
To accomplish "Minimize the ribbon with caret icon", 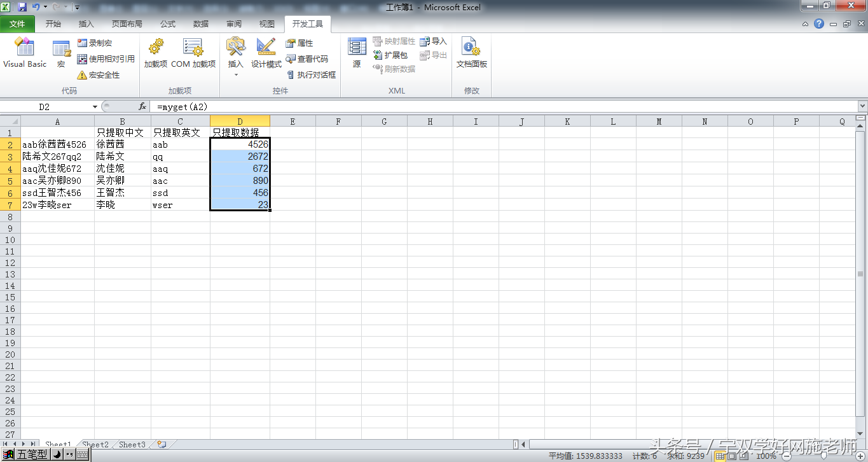I will click(805, 24).
